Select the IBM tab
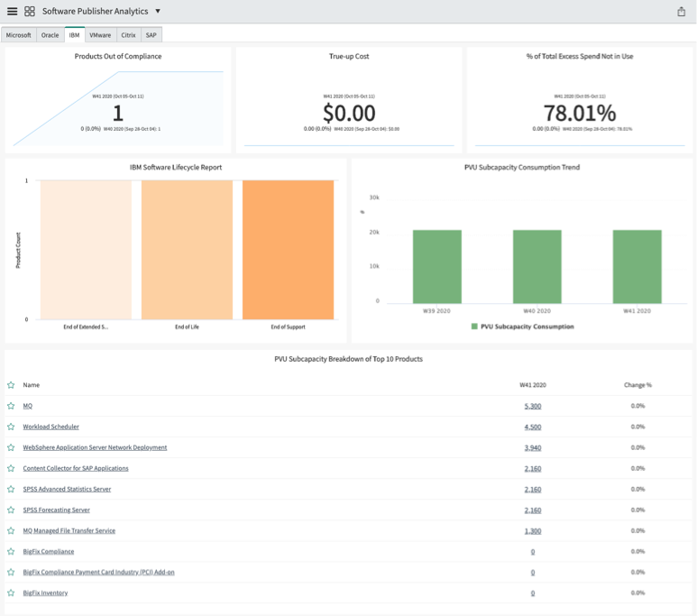The height and width of the screenshot is (616, 697). tap(74, 35)
